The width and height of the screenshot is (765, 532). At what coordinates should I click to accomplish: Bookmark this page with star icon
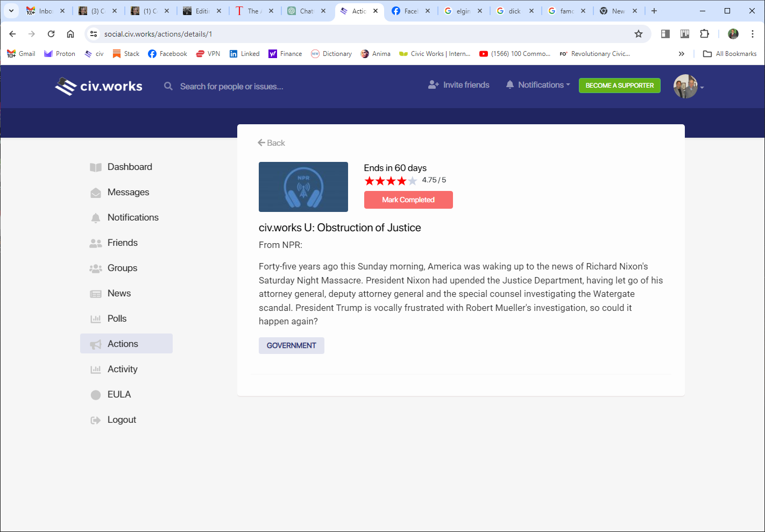639,34
